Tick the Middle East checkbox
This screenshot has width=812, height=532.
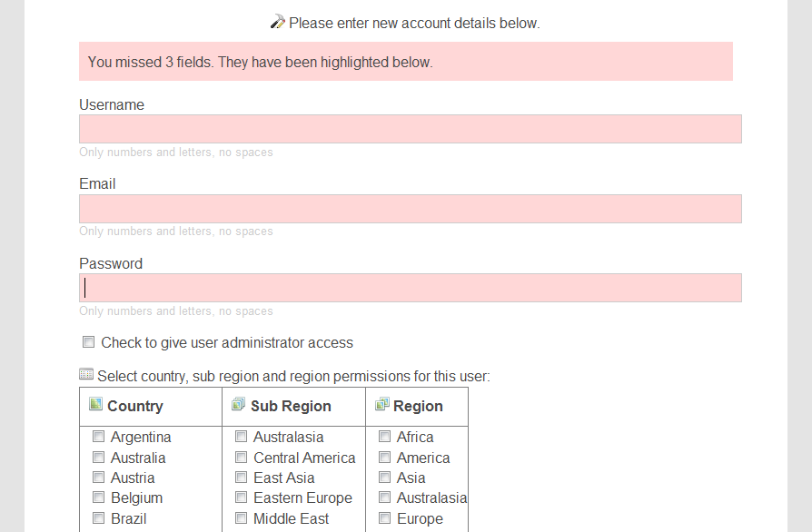[242, 518]
